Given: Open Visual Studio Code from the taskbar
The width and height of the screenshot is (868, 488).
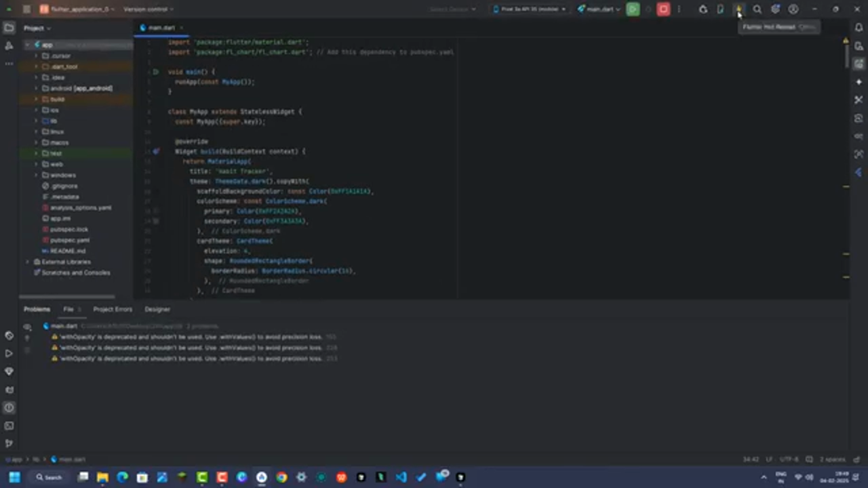Looking at the screenshot, I should (x=401, y=477).
